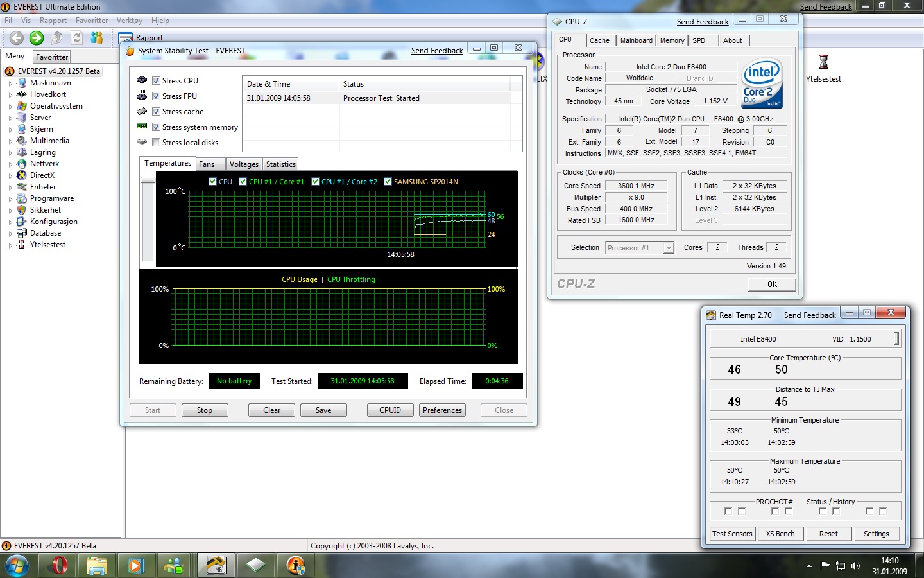
Task: Click the grey Back arrow in EVEREST toolbar
Action: [x=17, y=38]
